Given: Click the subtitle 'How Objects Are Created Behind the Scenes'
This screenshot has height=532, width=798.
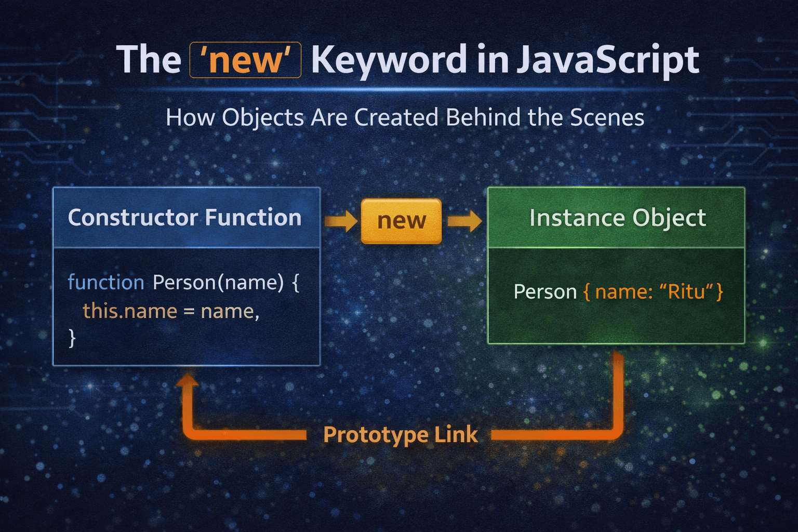Looking at the screenshot, I should [x=405, y=117].
